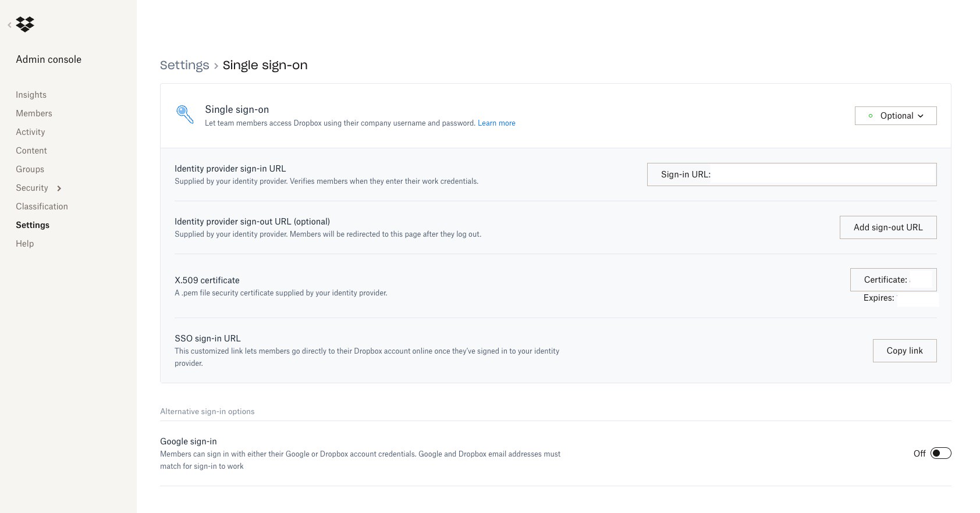Select Settings in the sidebar
Viewport: 980px width, 513px height.
(x=33, y=225)
